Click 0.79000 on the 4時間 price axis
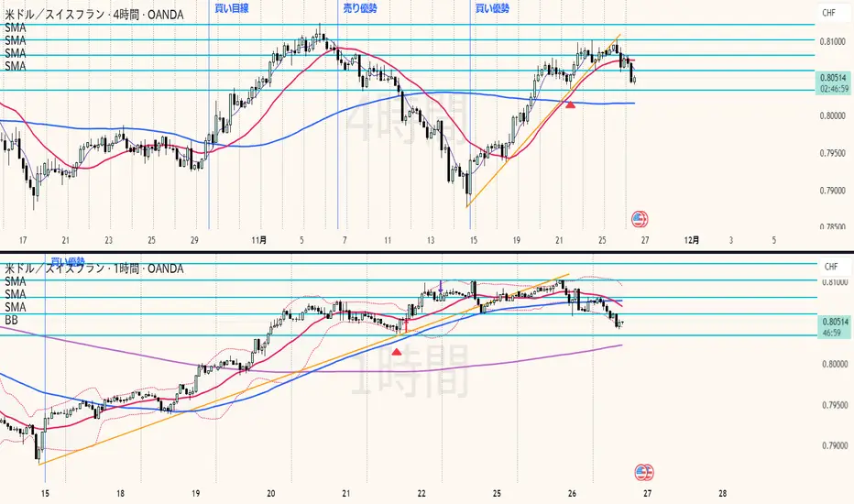Screen dimensions: 854x504 (x=833, y=191)
